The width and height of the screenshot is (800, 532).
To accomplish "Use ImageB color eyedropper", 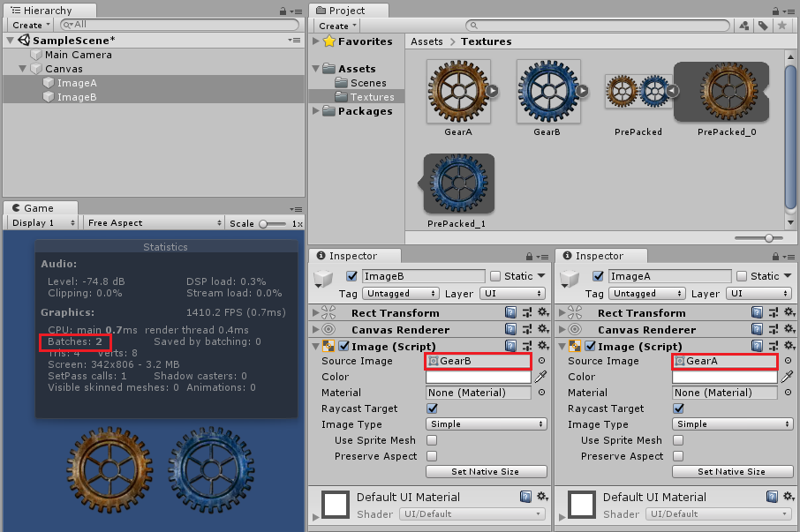I will [x=540, y=377].
